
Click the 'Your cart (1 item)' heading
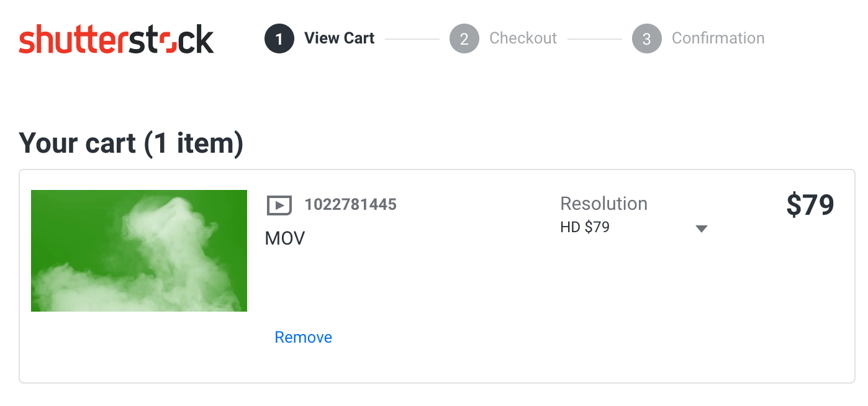pyautogui.click(x=131, y=143)
